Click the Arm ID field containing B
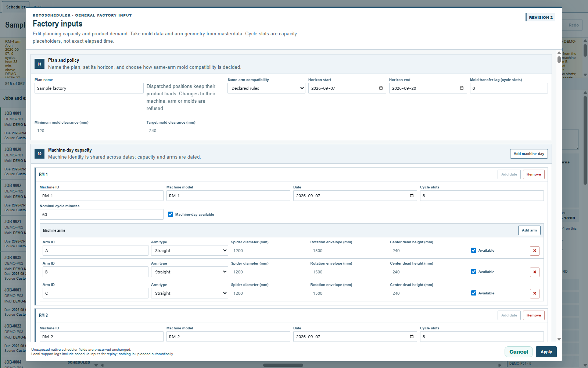The width and height of the screenshot is (588, 368). tap(96, 272)
